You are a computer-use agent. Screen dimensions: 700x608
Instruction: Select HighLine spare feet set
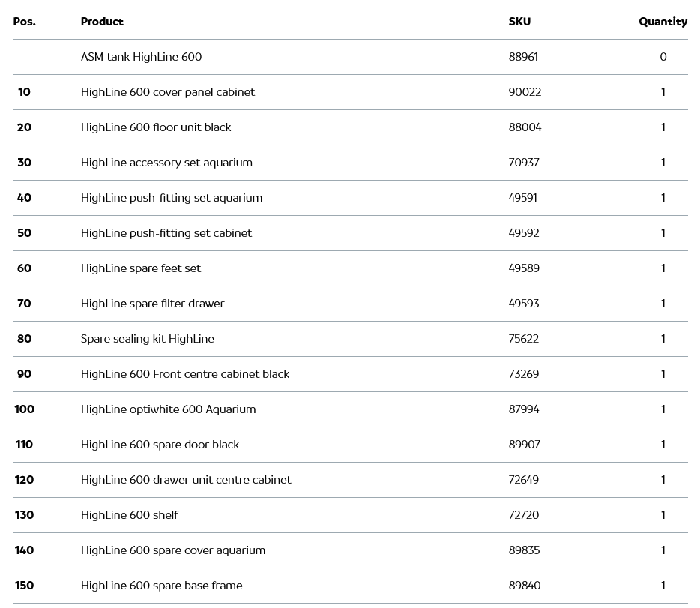coord(141,268)
